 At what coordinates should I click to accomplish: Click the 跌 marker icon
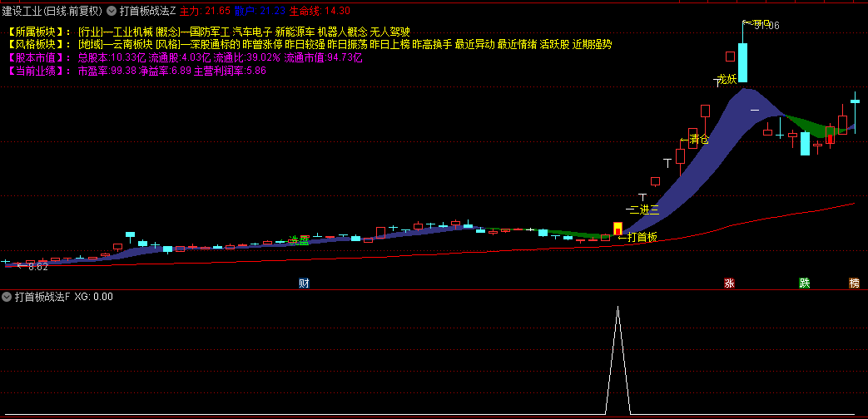(x=805, y=283)
